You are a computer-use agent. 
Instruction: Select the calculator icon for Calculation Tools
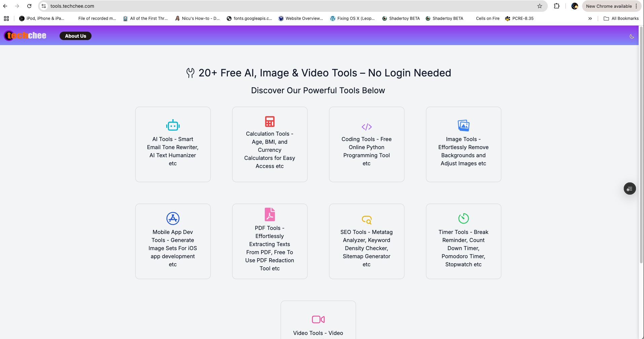click(269, 122)
